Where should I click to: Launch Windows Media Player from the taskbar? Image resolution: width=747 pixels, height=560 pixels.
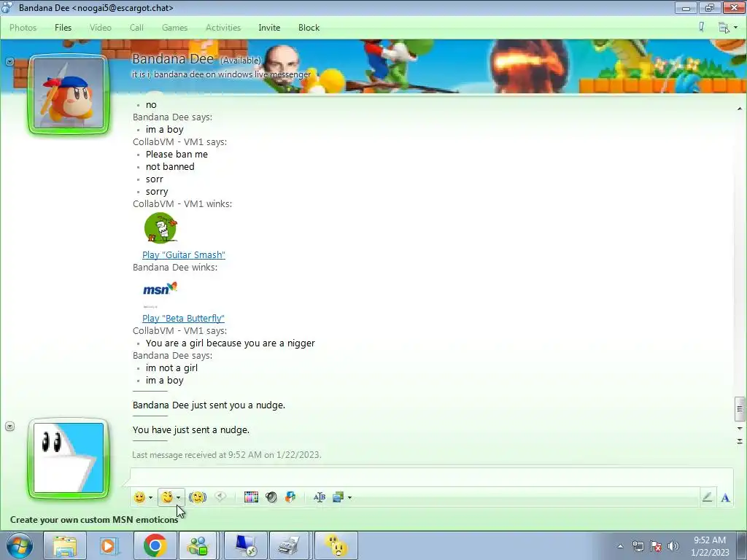109,545
